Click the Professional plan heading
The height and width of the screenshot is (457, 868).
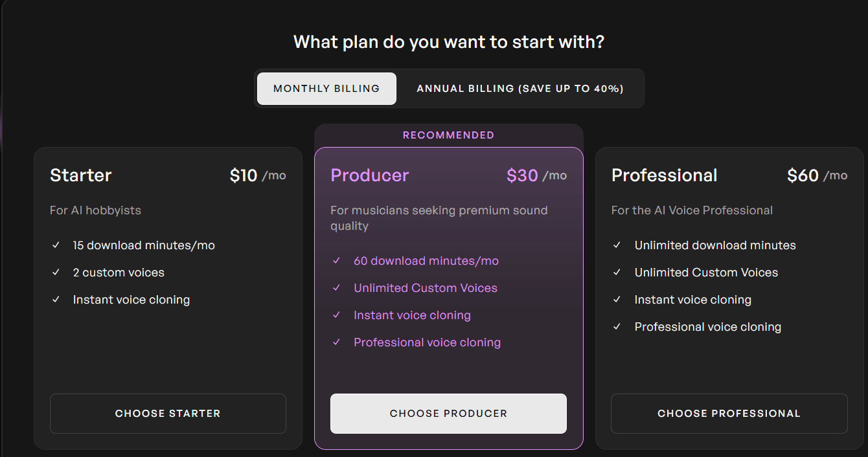click(665, 175)
